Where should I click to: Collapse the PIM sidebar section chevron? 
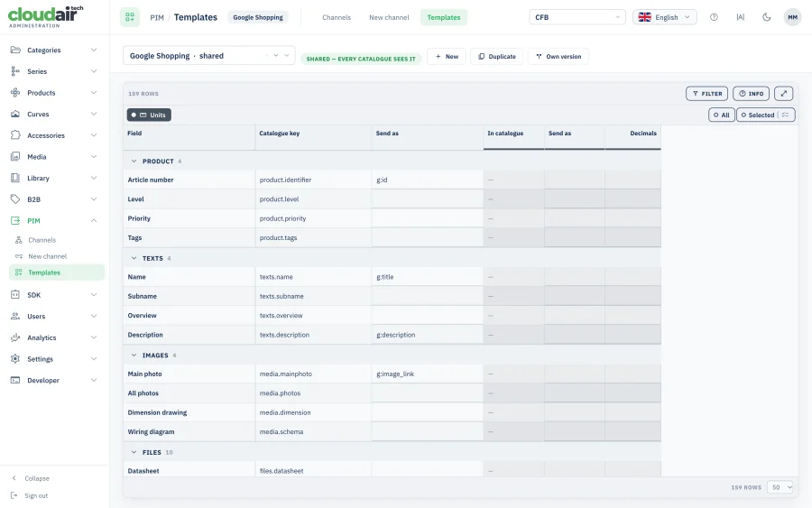click(94, 220)
